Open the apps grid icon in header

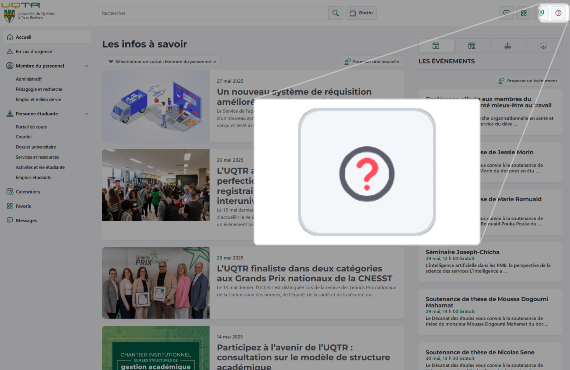tap(523, 13)
